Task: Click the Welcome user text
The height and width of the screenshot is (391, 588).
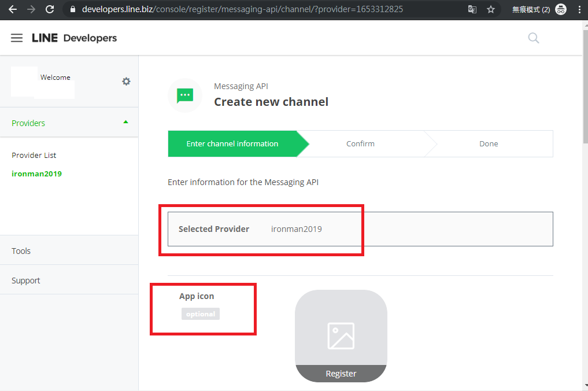Action: (x=55, y=78)
